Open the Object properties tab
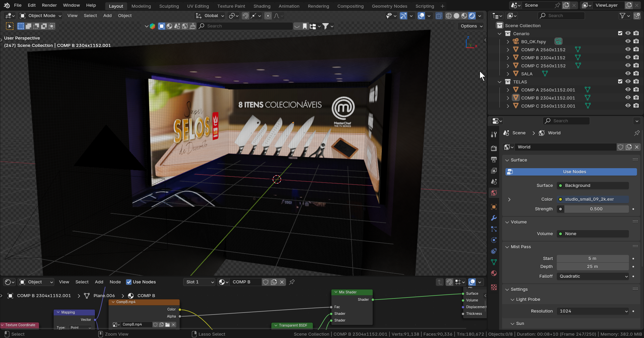644x338 pixels. (494, 207)
